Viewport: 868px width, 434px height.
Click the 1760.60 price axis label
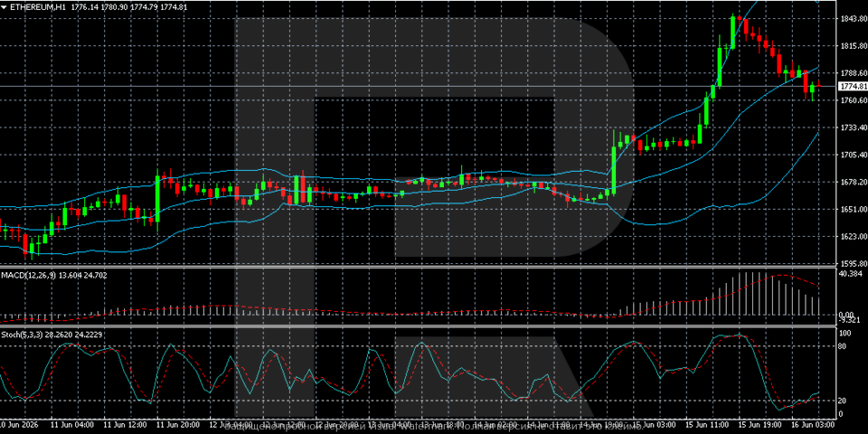853,100
